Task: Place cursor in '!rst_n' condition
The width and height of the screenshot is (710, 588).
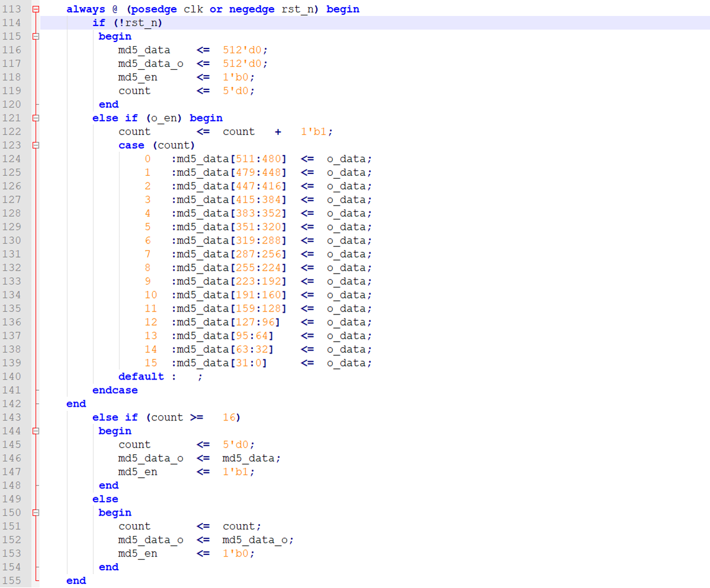Action: pos(138,23)
